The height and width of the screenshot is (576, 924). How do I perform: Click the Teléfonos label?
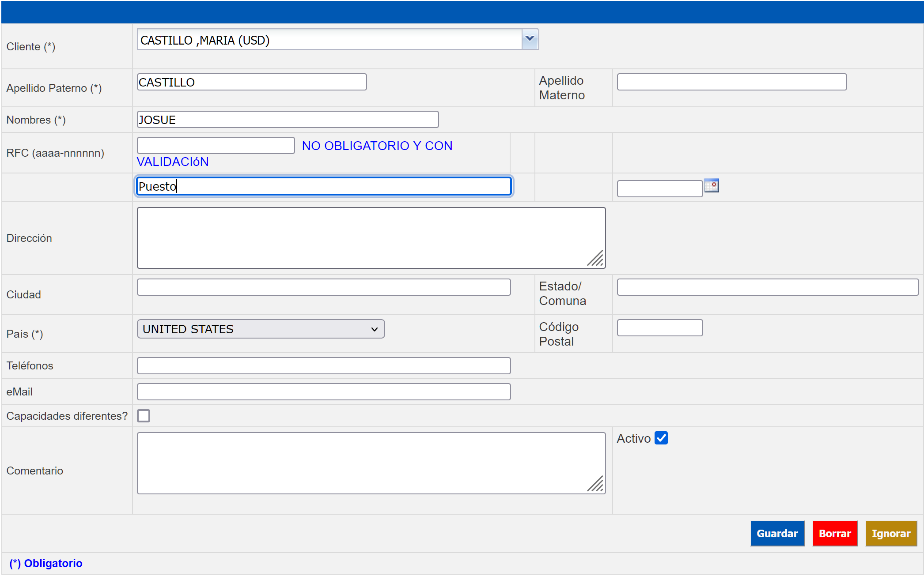pyautogui.click(x=30, y=365)
